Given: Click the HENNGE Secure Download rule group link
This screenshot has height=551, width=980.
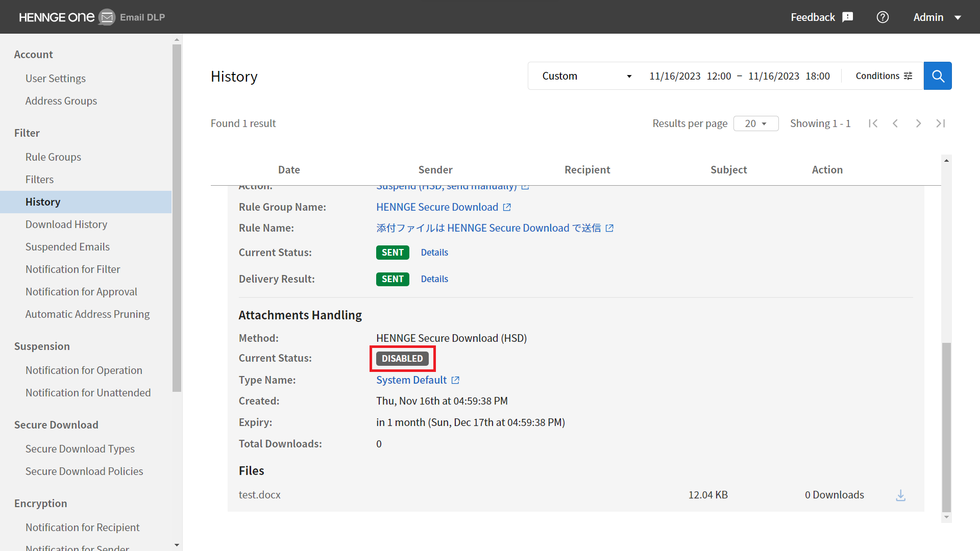Looking at the screenshot, I should click(437, 207).
